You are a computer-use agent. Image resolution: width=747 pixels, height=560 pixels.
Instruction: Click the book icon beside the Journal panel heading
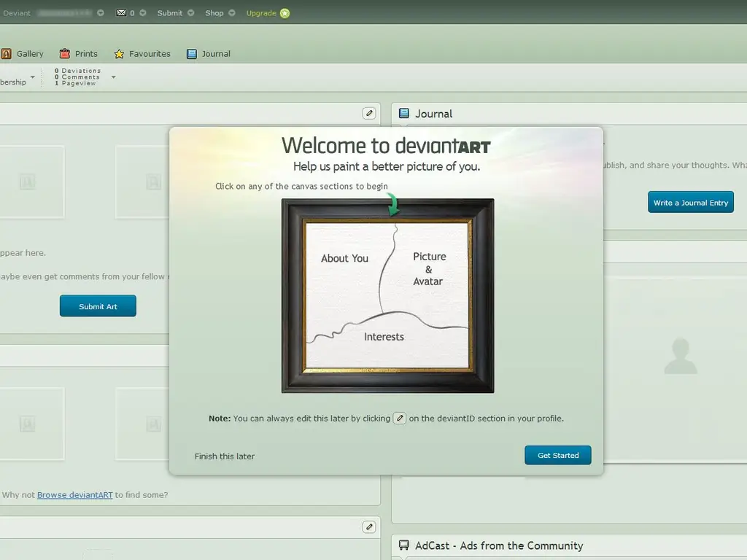[404, 113]
